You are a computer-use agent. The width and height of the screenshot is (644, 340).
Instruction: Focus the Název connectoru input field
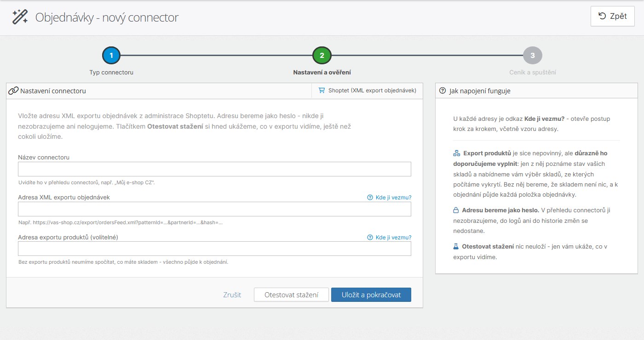[214, 169]
